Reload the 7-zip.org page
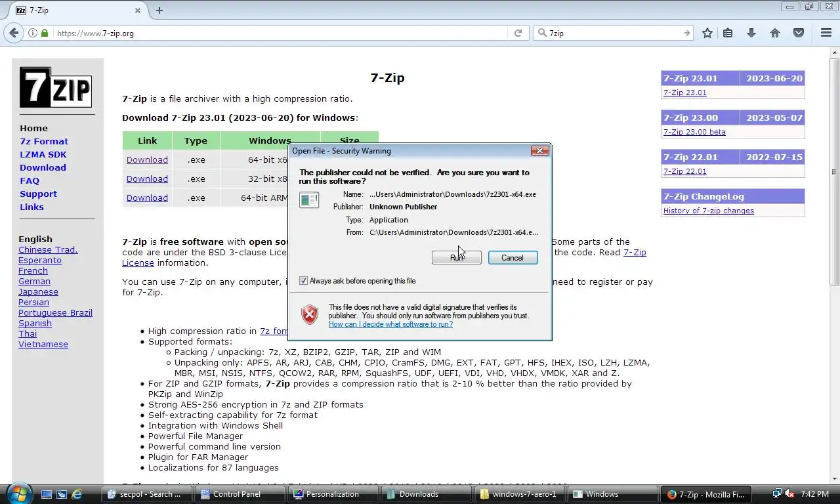The height and width of the screenshot is (504, 840). [x=518, y=33]
